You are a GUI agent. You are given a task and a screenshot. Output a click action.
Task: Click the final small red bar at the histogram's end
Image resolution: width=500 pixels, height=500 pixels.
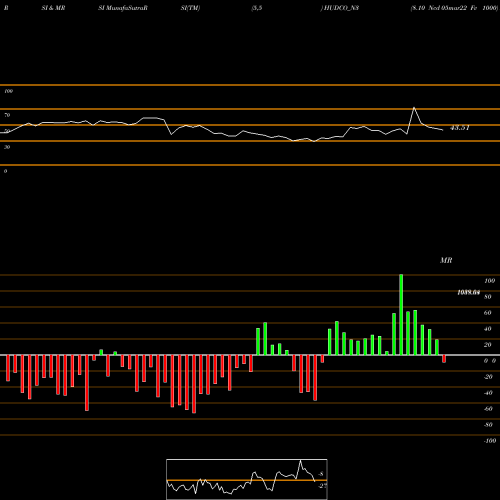coord(444,359)
